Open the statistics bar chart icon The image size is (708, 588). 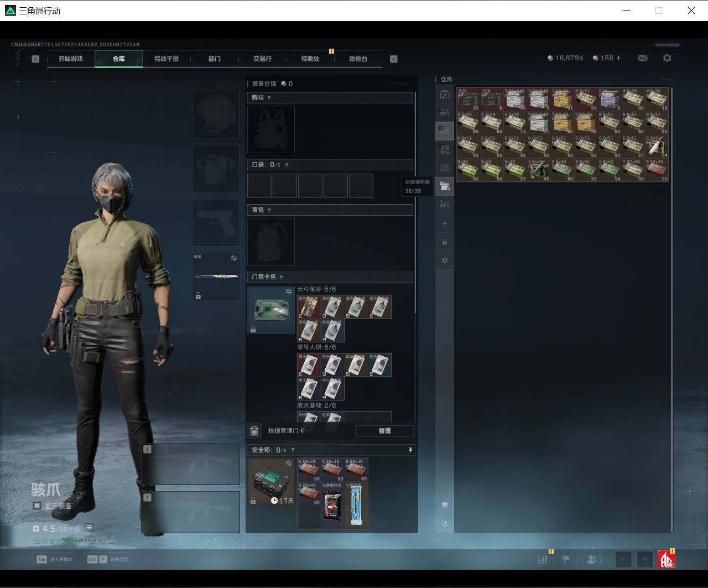tap(543, 559)
